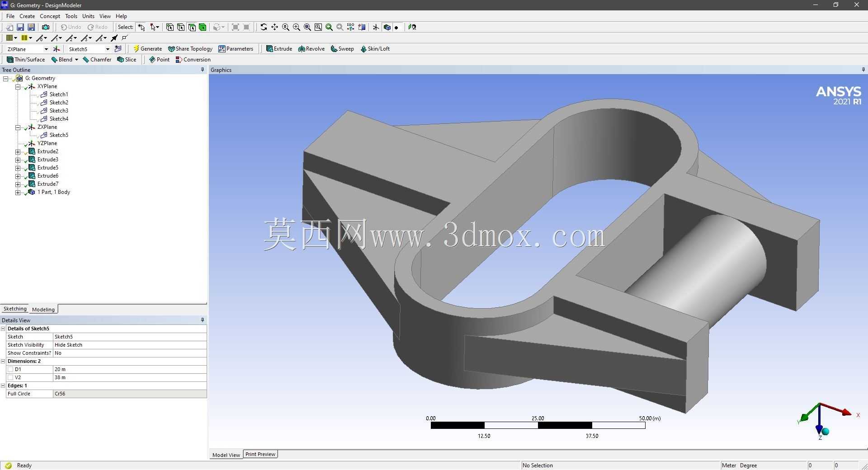The height and width of the screenshot is (470, 868).
Task: Open the Concept menu
Action: tap(50, 16)
